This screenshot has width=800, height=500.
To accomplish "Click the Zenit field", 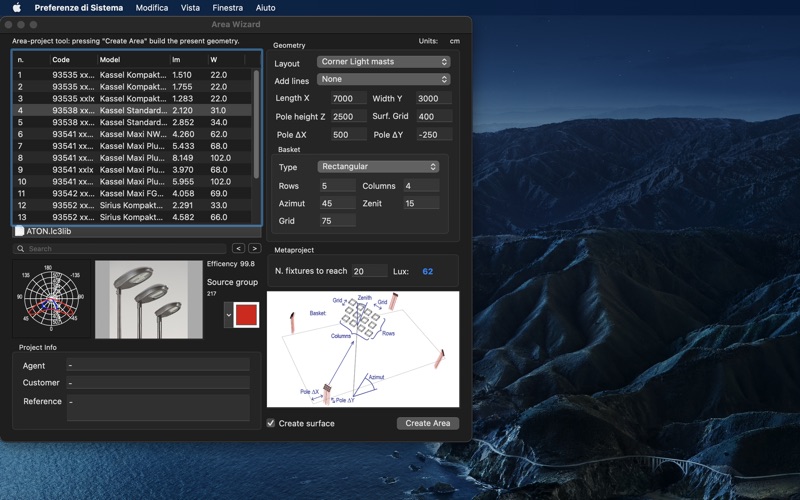I will tap(421, 203).
